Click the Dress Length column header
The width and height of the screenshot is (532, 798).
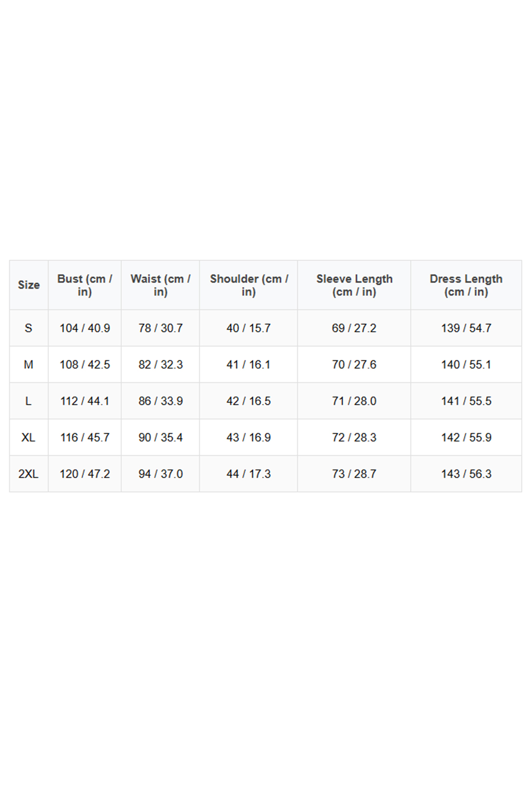pyautogui.click(x=466, y=285)
